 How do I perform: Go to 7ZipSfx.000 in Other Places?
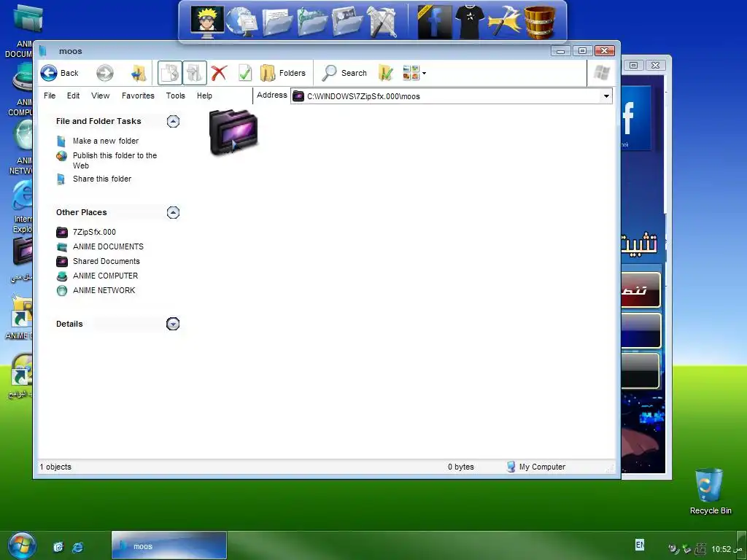pyautogui.click(x=94, y=232)
